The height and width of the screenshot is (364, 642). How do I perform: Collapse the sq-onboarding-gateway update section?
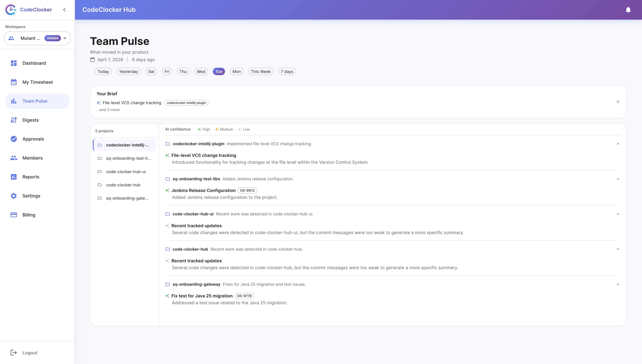coord(618,284)
